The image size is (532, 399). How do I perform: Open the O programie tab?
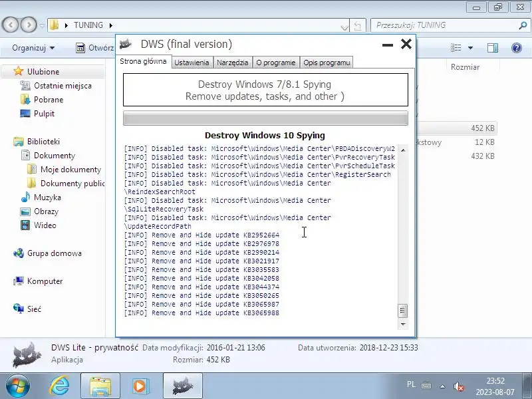(x=276, y=63)
